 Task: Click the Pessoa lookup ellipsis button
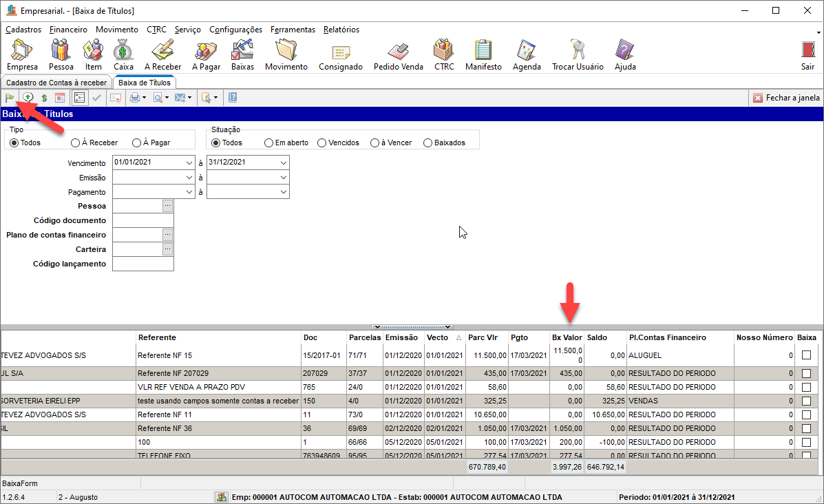click(167, 206)
